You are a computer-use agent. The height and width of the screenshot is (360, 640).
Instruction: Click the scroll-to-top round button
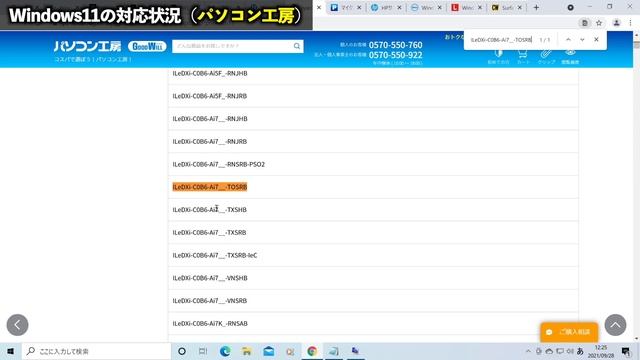[616, 325]
